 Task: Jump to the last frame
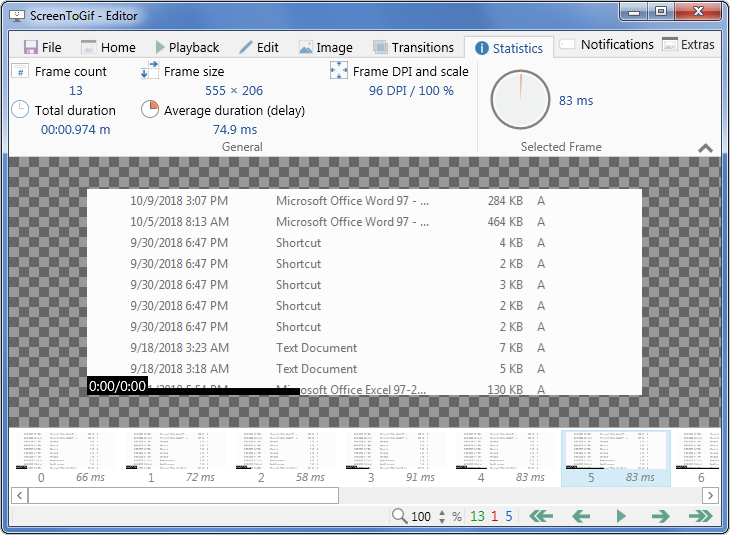pyautogui.click(x=701, y=516)
